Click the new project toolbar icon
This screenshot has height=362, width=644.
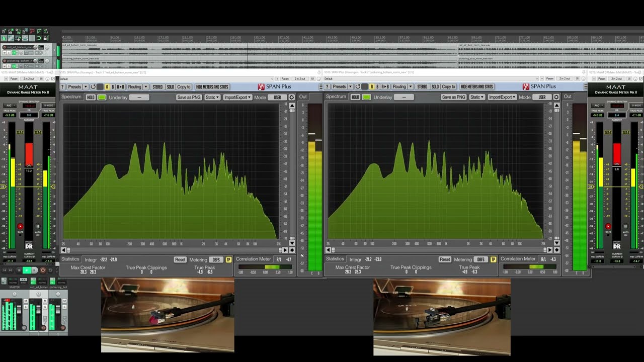click(x=4, y=31)
